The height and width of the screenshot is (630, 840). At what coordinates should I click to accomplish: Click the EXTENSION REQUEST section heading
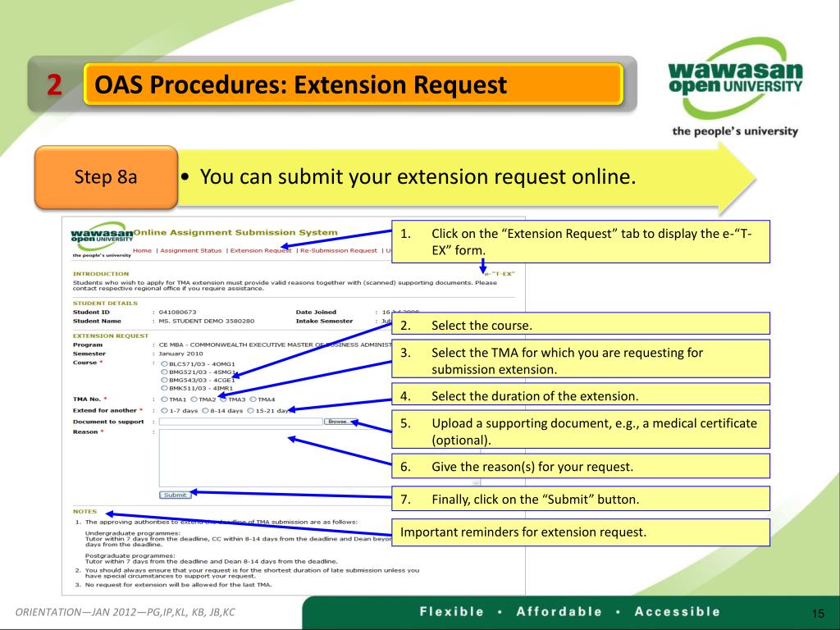click(x=111, y=336)
